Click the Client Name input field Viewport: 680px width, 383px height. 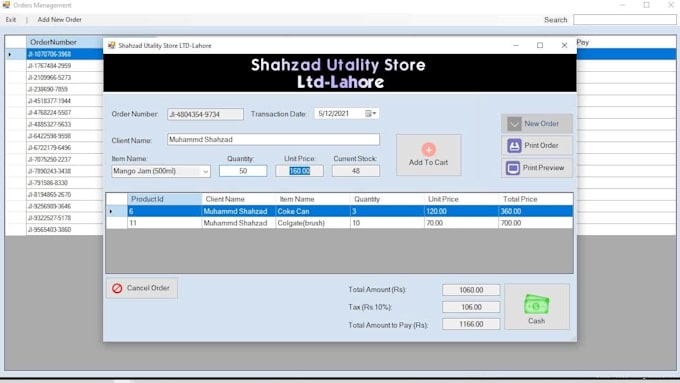[273, 139]
